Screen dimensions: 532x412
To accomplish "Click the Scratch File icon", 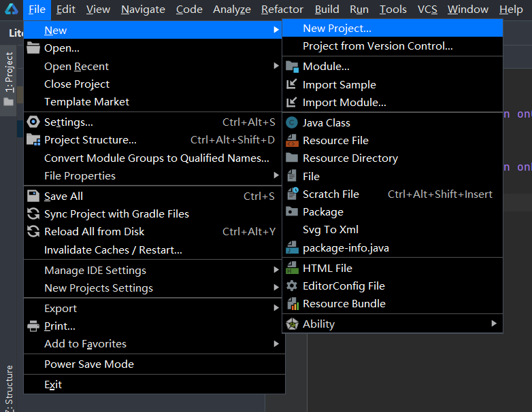I will [292, 194].
